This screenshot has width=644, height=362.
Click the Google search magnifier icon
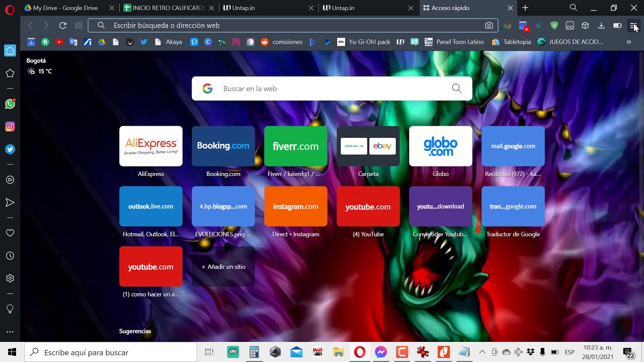coord(457,88)
